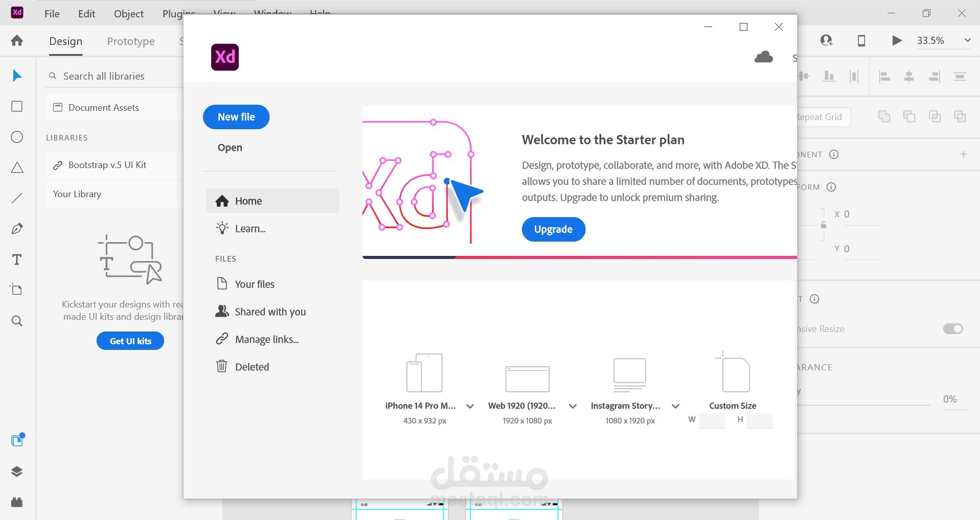Expand Instagram Story size options
This screenshot has height=520, width=980.
click(x=676, y=407)
